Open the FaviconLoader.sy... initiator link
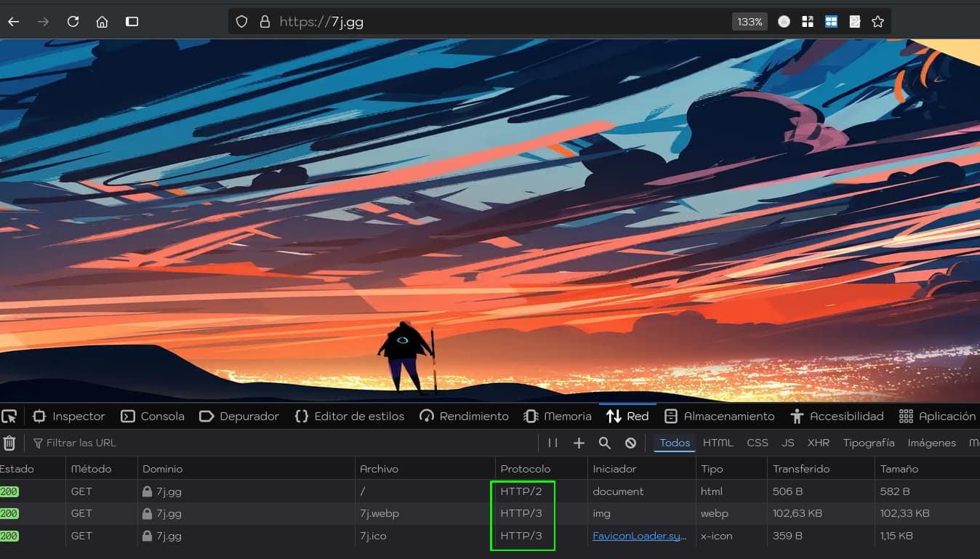Screen dimensions: 980x559 pos(640,536)
